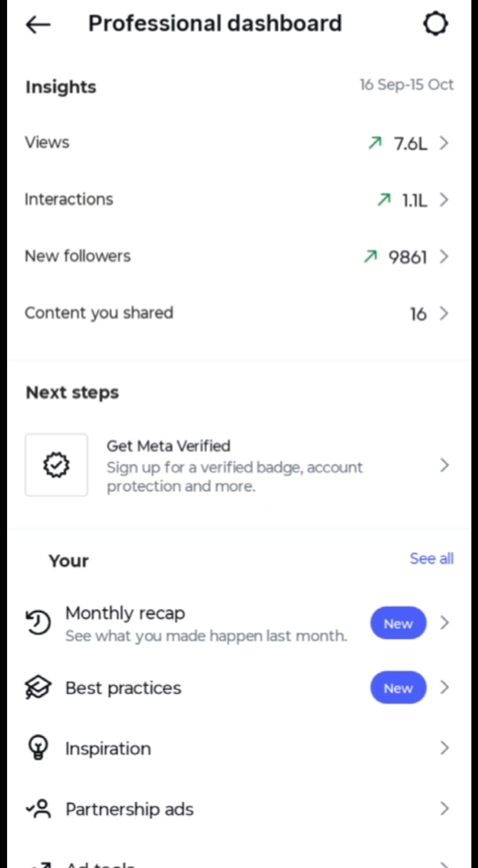
Task: Tap the Partnership ads person icon
Action: point(39,809)
